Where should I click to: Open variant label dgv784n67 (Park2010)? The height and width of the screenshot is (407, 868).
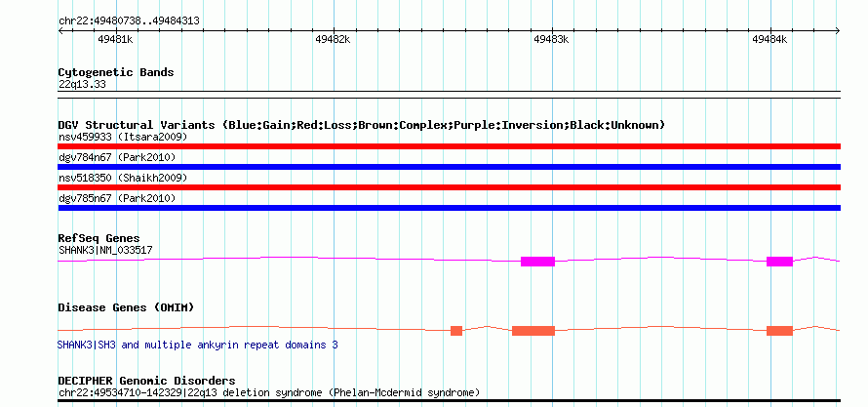click(x=117, y=157)
